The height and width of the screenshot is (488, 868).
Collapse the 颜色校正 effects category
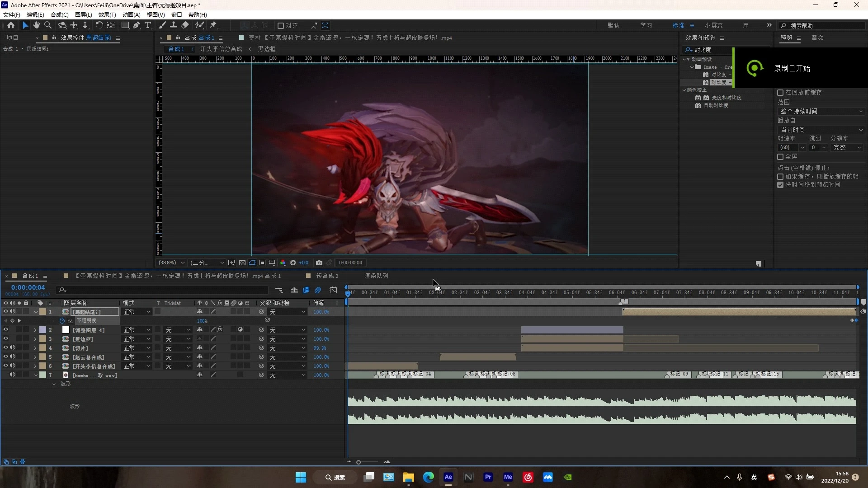684,90
